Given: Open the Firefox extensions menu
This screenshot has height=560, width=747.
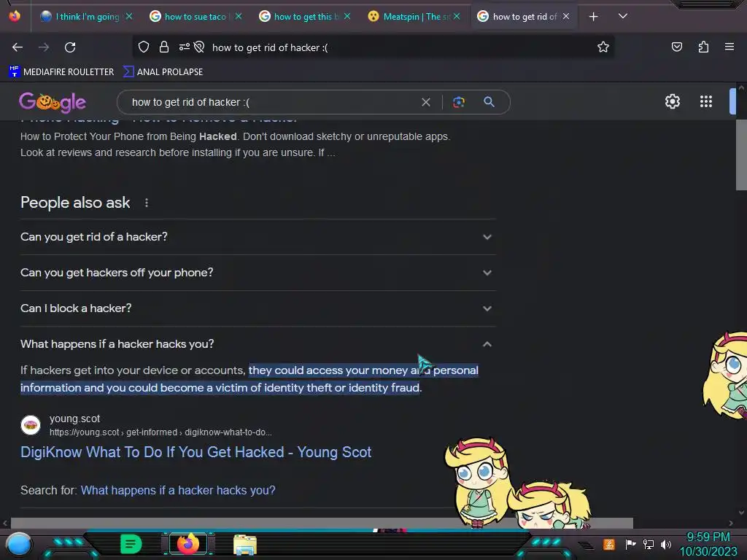Looking at the screenshot, I should click(x=703, y=47).
